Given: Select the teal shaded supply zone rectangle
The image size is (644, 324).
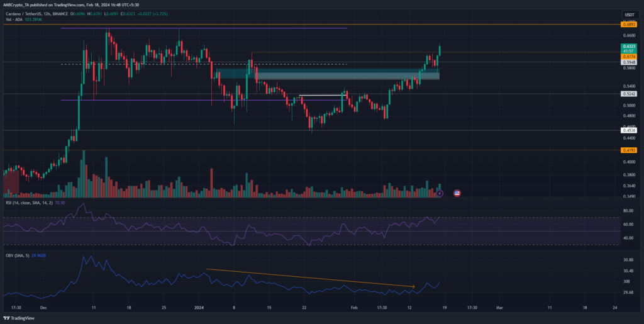Looking at the screenshot, I should point(327,75).
